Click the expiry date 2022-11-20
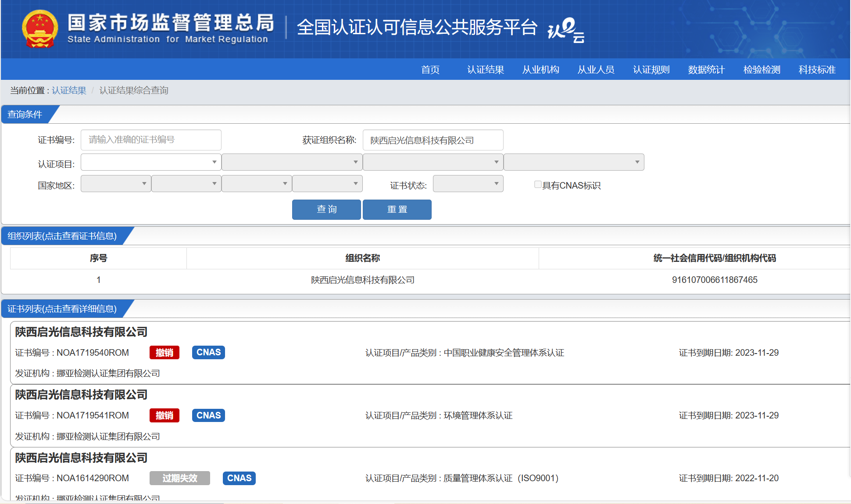 click(757, 478)
